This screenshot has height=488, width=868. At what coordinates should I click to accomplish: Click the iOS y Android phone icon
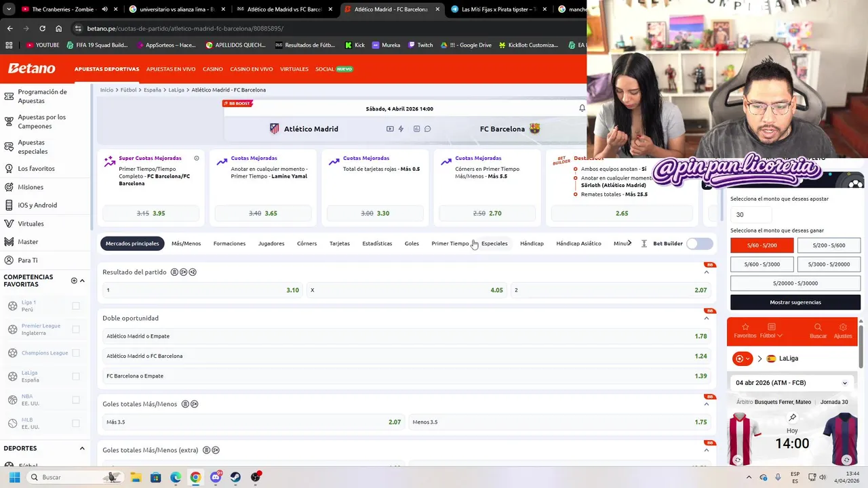pyautogui.click(x=9, y=205)
